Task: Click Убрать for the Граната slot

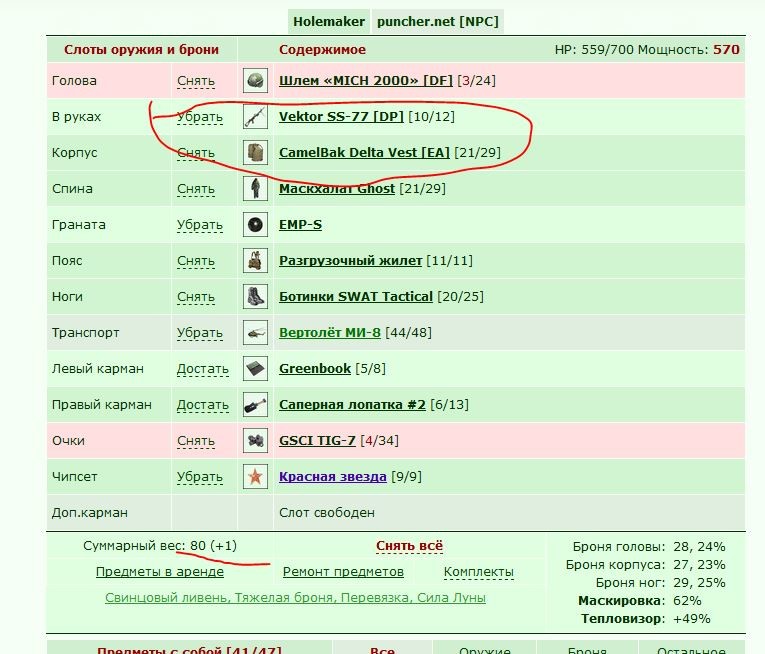Action: (x=200, y=225)
